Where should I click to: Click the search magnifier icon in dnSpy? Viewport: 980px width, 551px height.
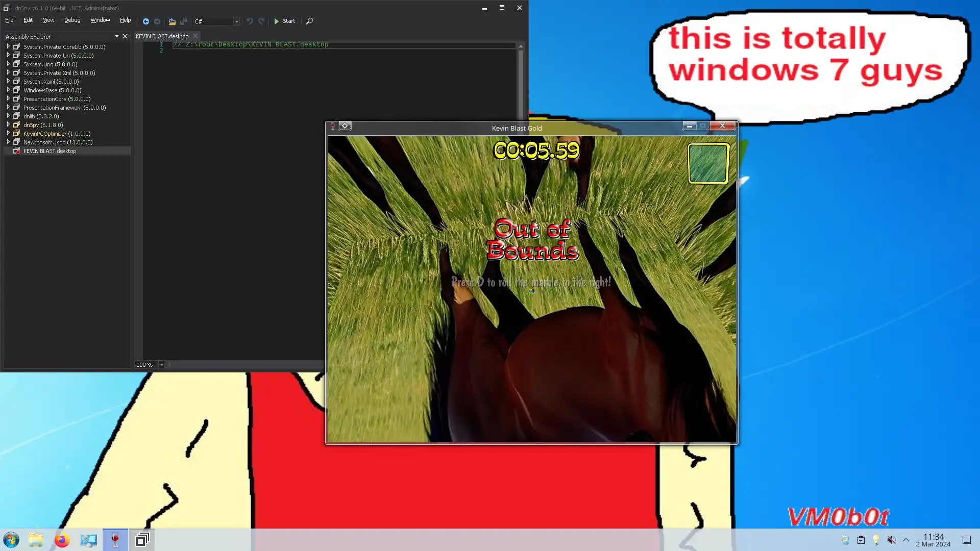point(309,21)
